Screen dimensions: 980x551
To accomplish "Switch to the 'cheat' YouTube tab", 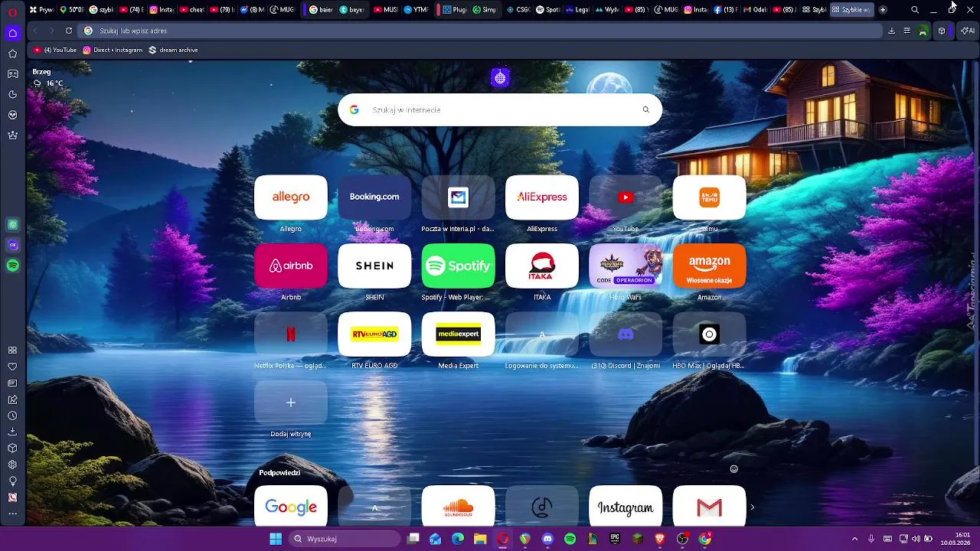I will click(192, 10).
